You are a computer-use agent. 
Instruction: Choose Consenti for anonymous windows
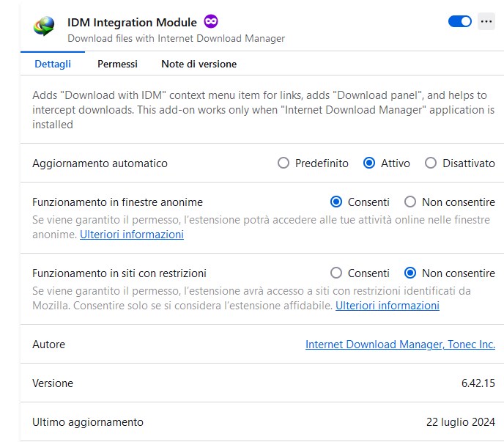tap(337, 202)
